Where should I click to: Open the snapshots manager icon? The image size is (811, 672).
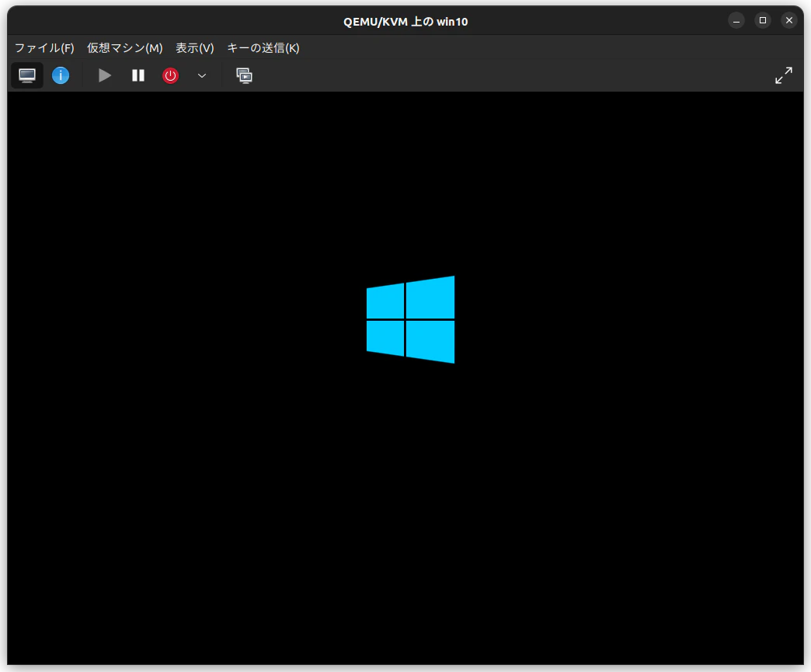coord(244,75)
